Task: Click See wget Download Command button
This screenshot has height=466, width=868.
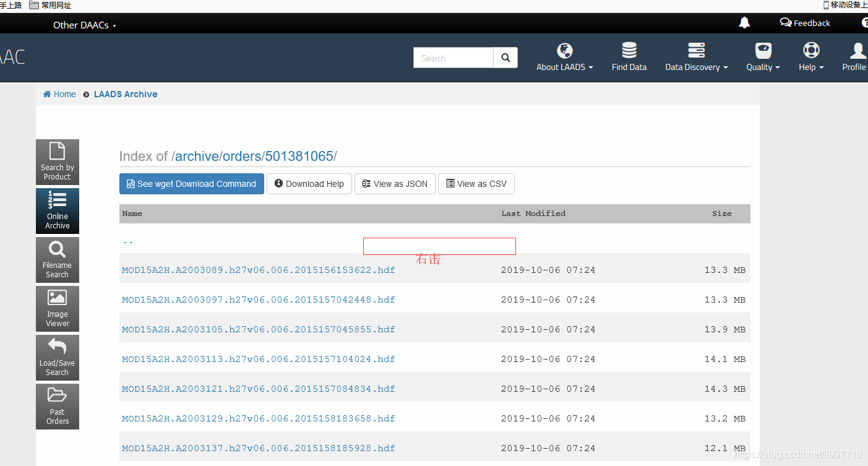Action: tap(192, 184)
